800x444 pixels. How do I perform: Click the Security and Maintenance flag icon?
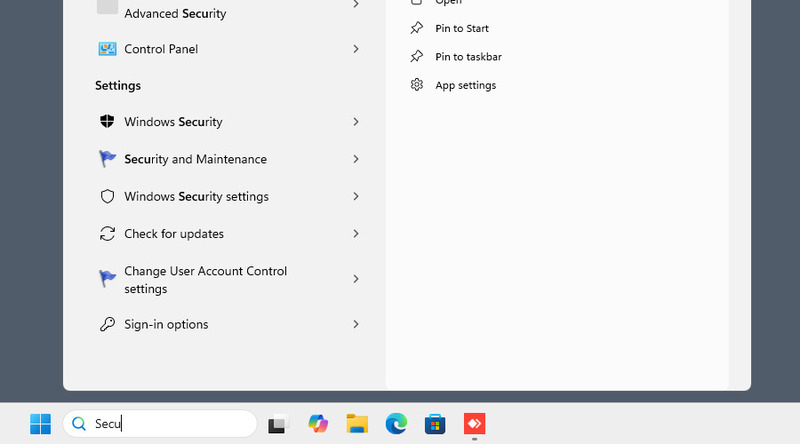(x=107, y=159)
